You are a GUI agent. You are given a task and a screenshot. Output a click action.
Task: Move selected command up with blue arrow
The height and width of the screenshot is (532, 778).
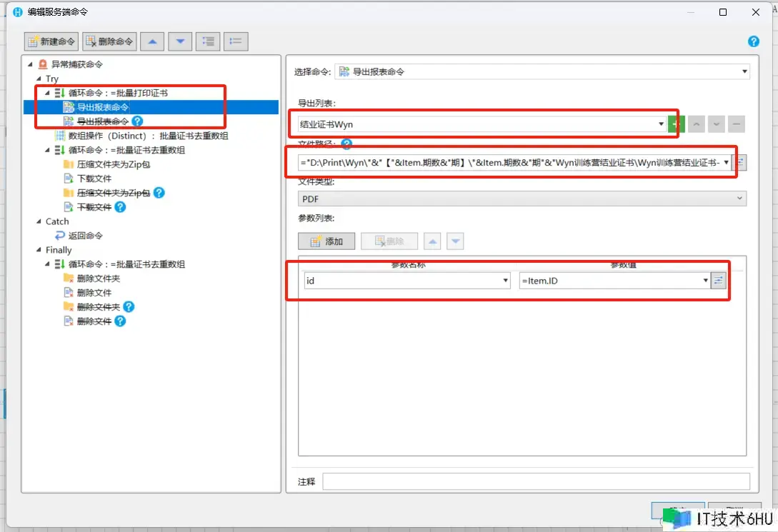pyautogui.click(x=151, y=41)
